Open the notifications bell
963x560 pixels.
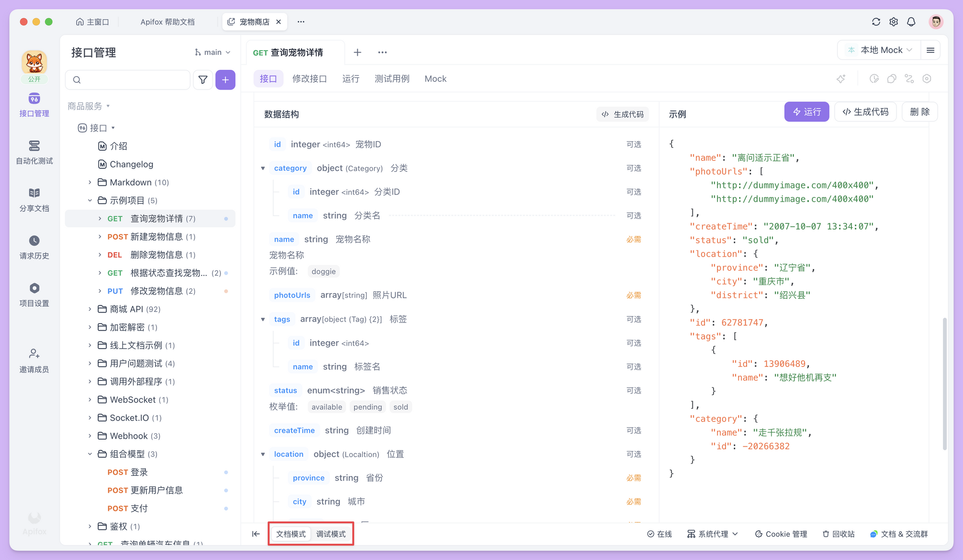click(x=911, y=22)
